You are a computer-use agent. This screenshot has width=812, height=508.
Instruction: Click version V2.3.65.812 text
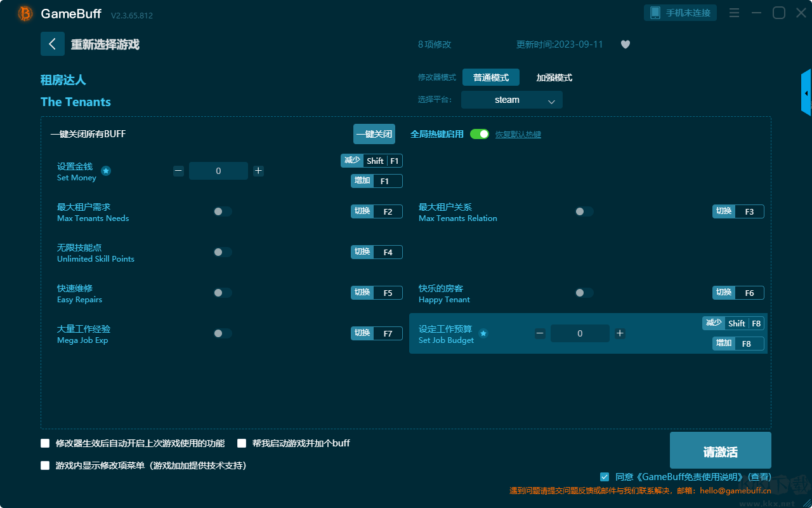point(132,15)
